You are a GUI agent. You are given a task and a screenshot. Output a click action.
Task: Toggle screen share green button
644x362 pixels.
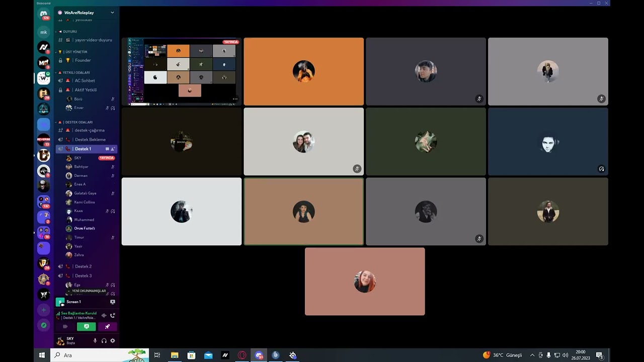[x=87, y=327]
